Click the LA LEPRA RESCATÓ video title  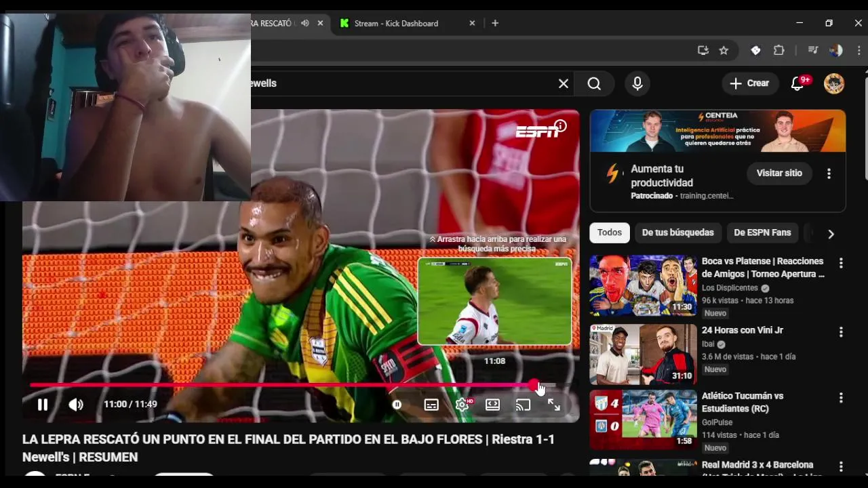(x=288, y=448)
